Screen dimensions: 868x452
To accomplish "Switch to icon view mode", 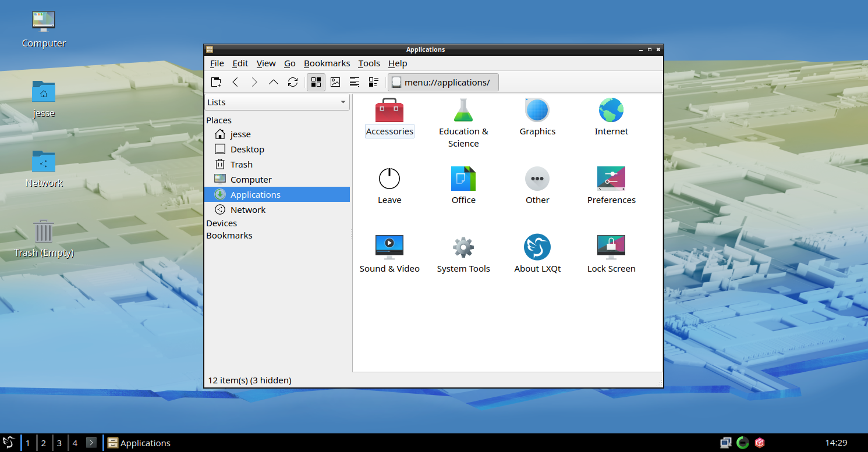I will [x=316, y=82].
